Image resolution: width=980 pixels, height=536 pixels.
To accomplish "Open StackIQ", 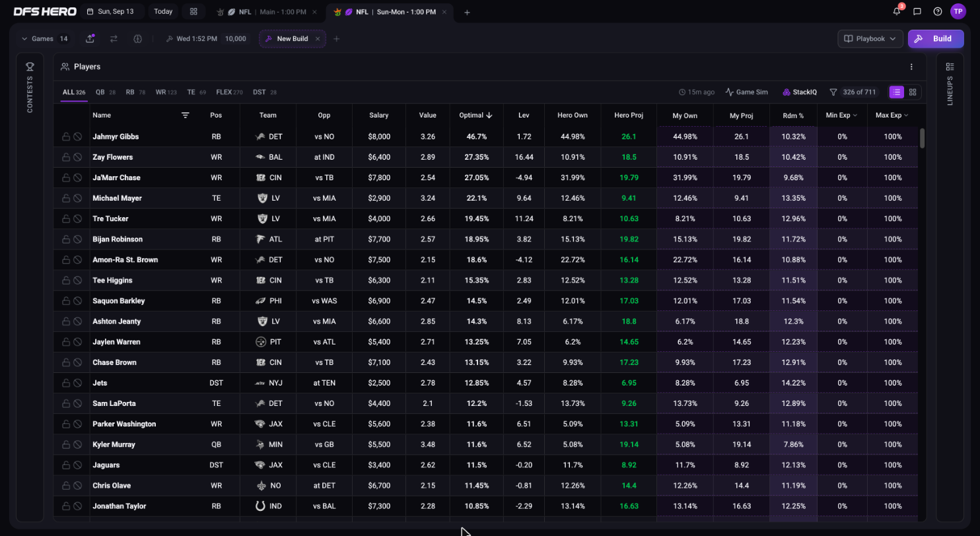I will point(800,92).
